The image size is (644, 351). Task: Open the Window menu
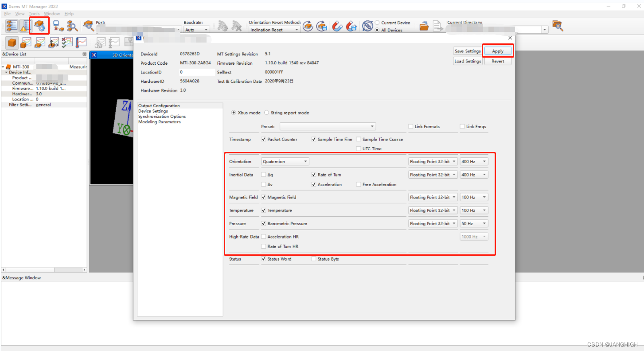tap(52, 14)
